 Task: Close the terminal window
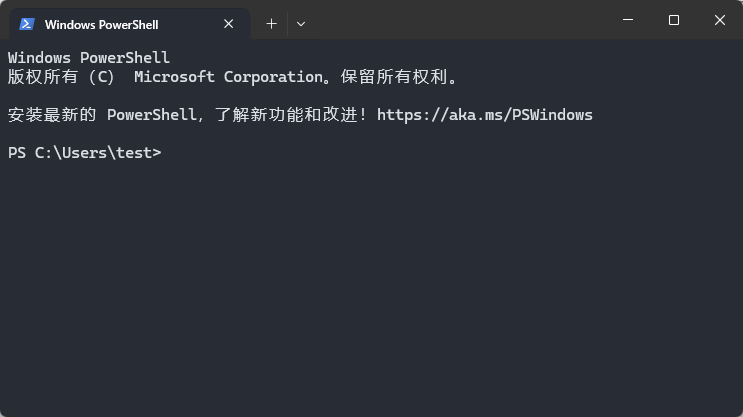tap(719, 20)
